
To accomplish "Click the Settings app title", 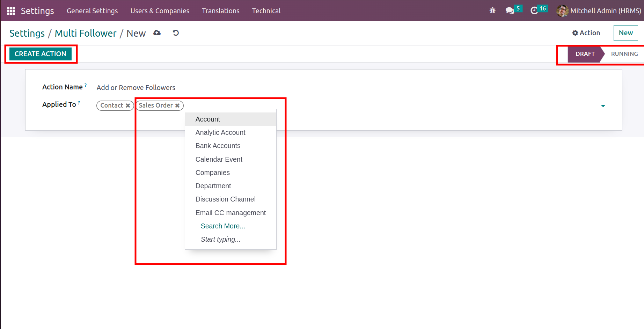I will (37, 11).
